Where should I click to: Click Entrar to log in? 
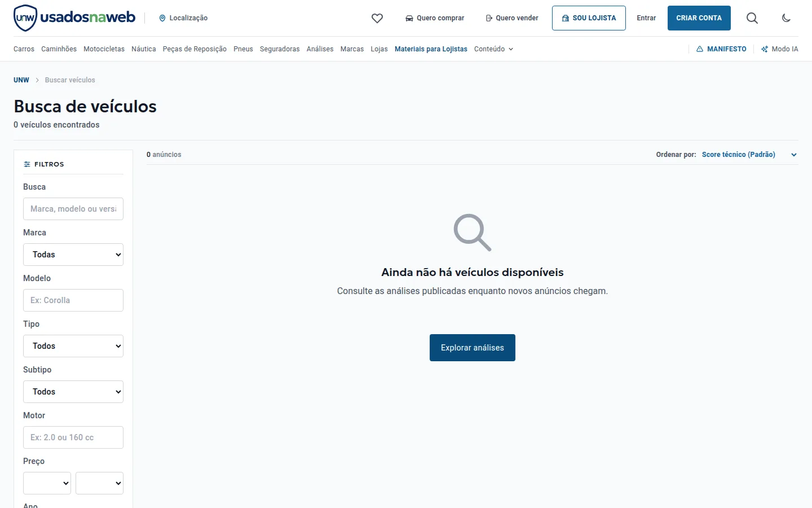[646, 18]
